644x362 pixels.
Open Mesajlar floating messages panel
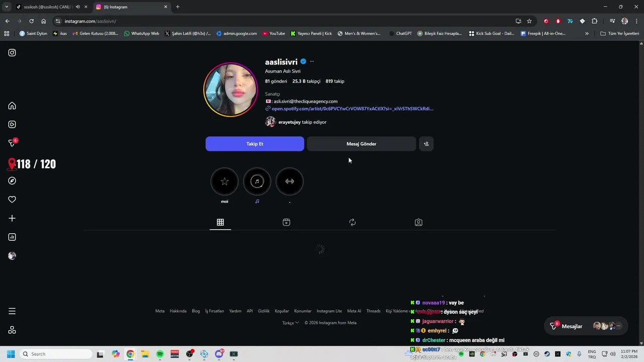click(x=586, y=326)
